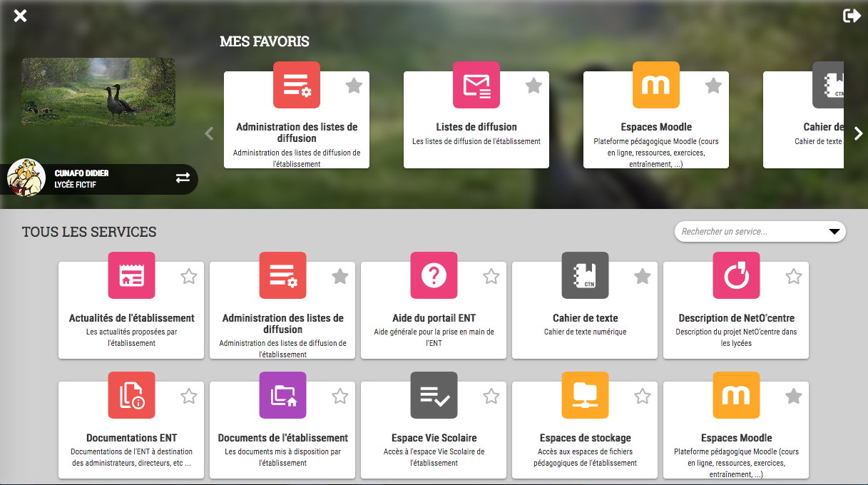Click the Listes de diffusion envelope icon in favorites
Image resolution: width=868 pixels, height=485 pixels.
476,85
